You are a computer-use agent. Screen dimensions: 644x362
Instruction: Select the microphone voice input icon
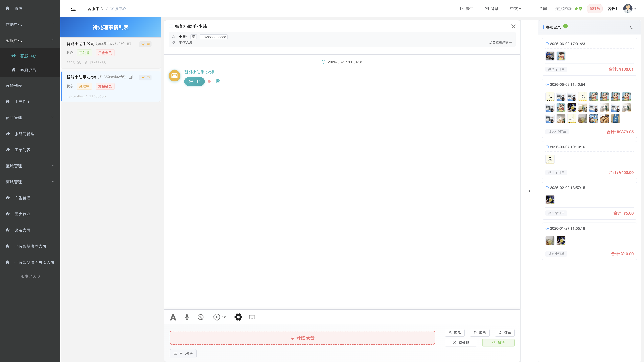point(187,317)
